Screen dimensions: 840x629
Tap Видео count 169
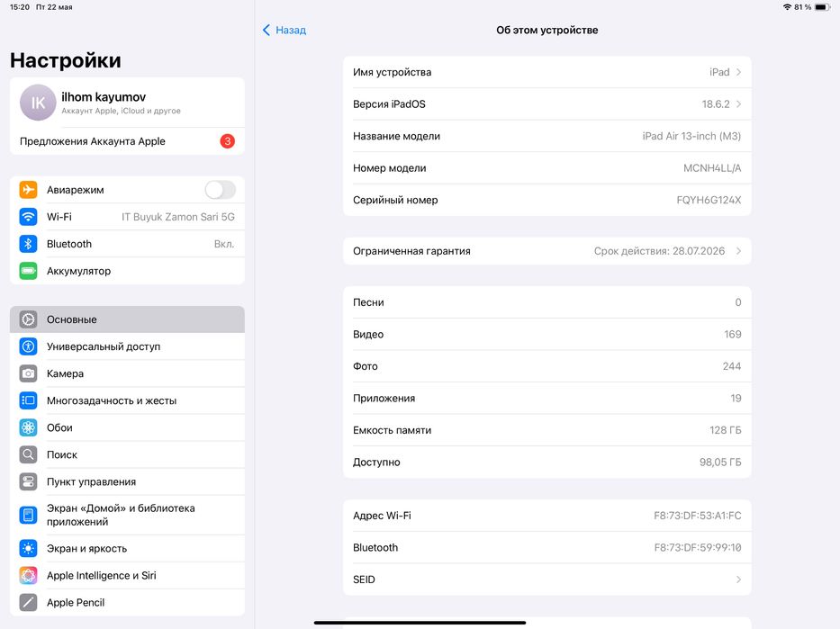[732, 334]
